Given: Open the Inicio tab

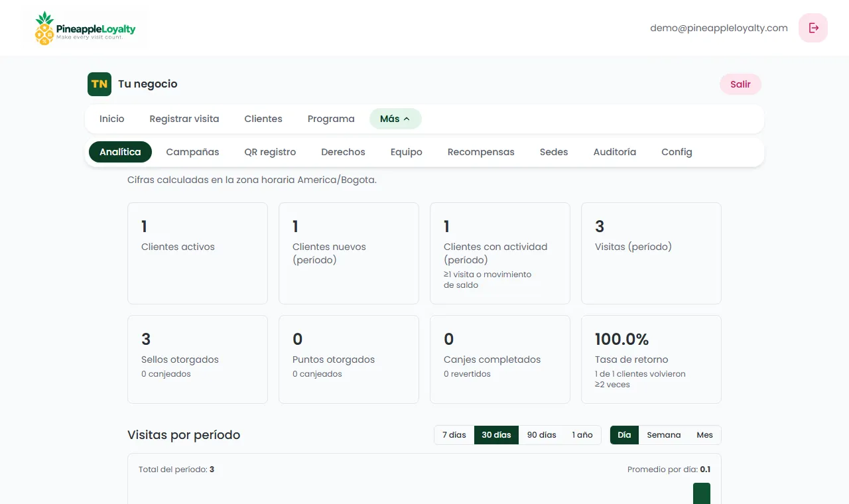Looking at the screenshot, I should (x=112, y=119).
